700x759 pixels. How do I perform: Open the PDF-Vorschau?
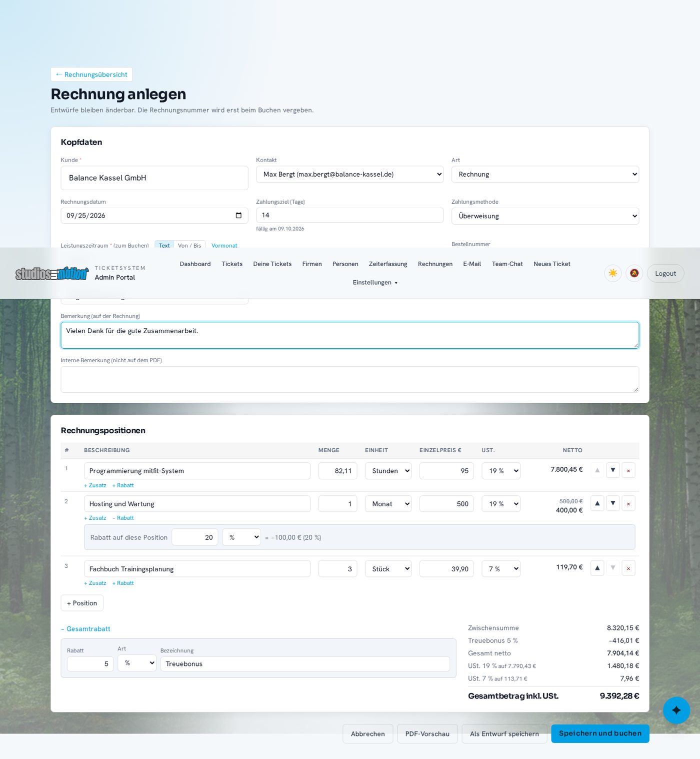[427, 733]
